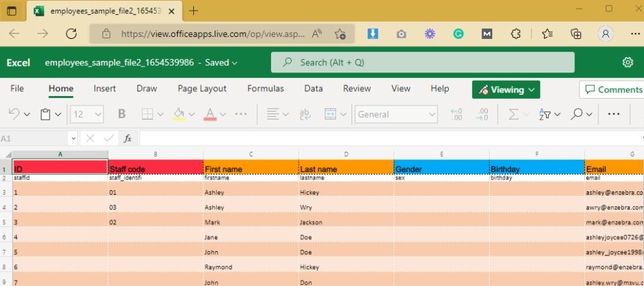The image size is (644, 286).
Task: Click the Find magnifier icon in ribbon
Action: [577, 114]
